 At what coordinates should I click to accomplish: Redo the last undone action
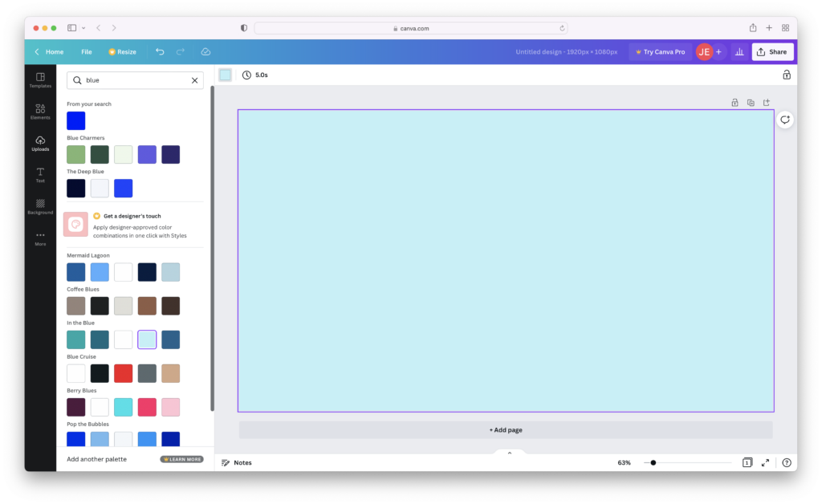181,52
